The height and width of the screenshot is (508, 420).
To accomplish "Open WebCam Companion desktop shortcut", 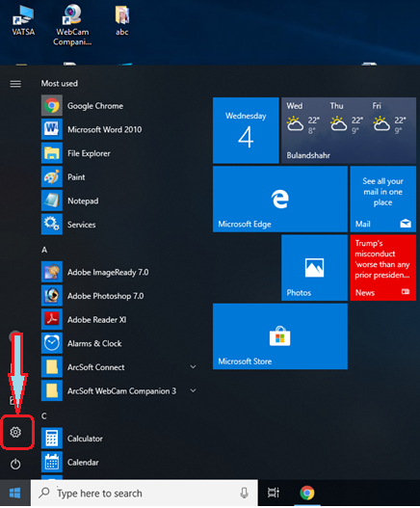I will coord(72,25).
